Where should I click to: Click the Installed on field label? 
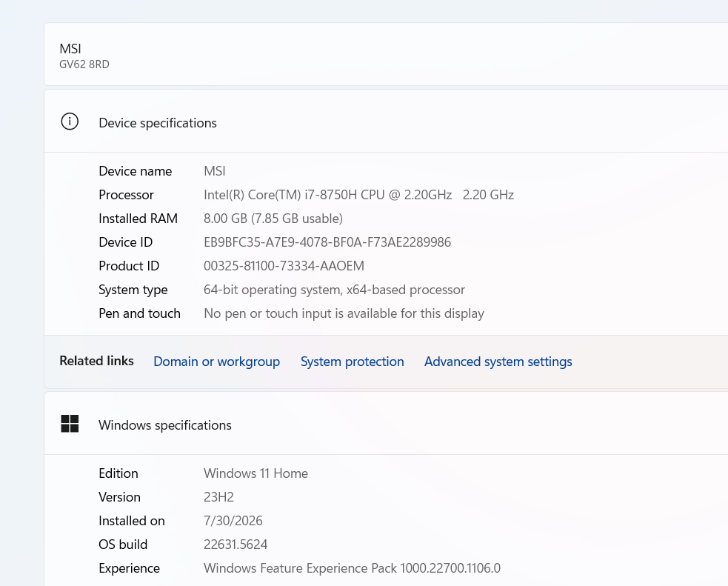click(x=132, y=521)
